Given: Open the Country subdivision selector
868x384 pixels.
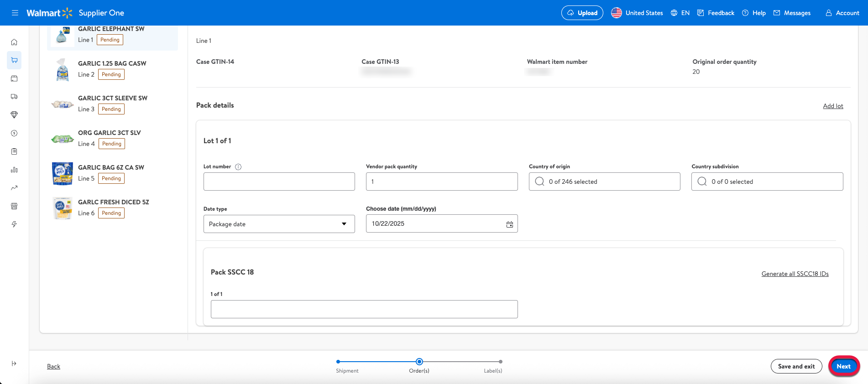Looking at the screenshot, I should pyautogui.click(x=767, y=182).
